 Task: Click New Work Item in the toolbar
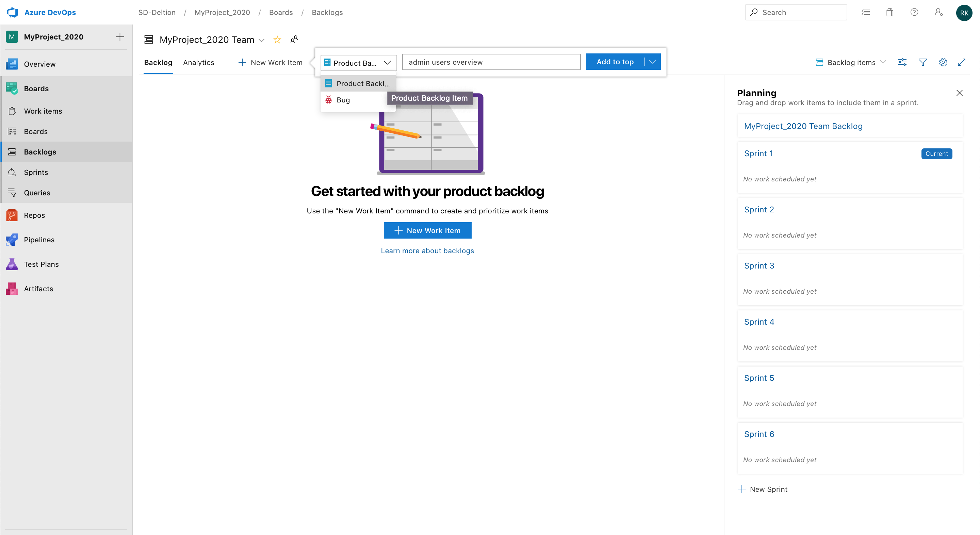270,62
